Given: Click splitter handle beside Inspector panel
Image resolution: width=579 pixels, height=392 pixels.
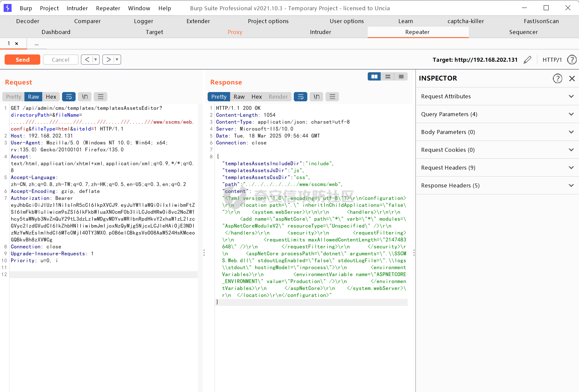Looking at the screenshot, I should point(414,253).
